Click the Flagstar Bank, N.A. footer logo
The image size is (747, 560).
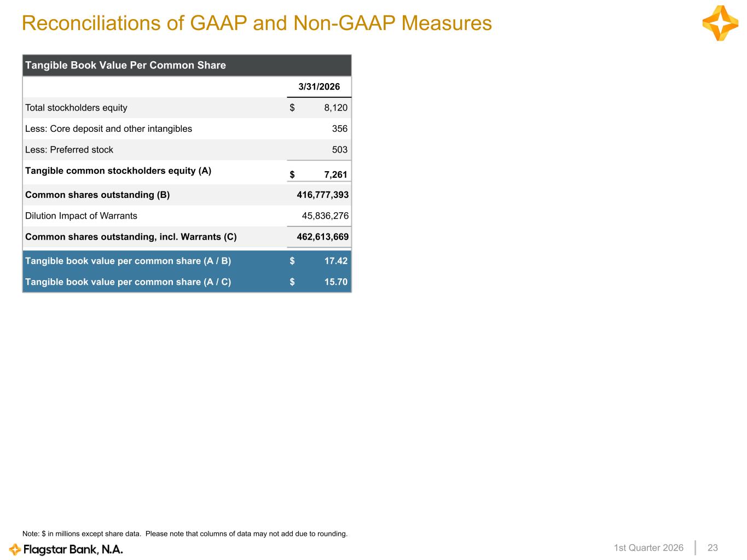click(66, 549)
